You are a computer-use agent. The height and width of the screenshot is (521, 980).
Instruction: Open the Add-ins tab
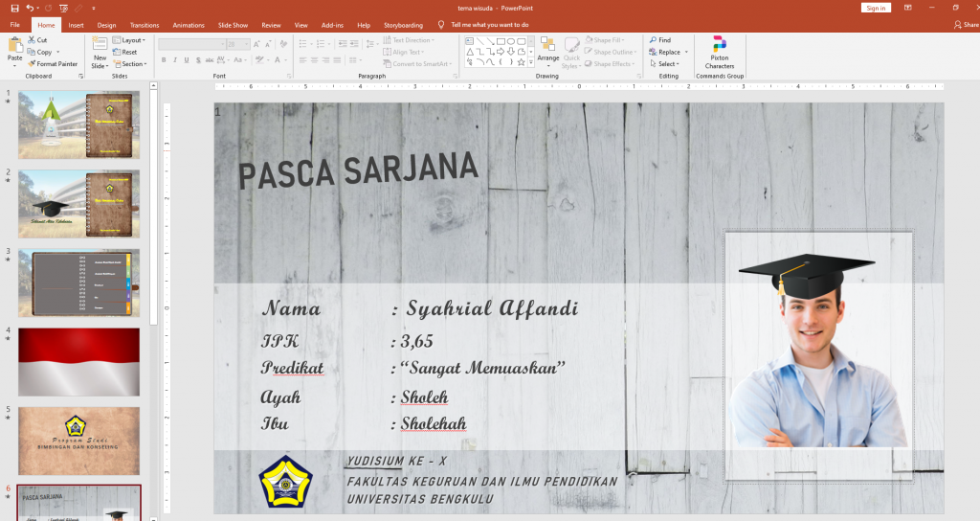tap(332, 25)
